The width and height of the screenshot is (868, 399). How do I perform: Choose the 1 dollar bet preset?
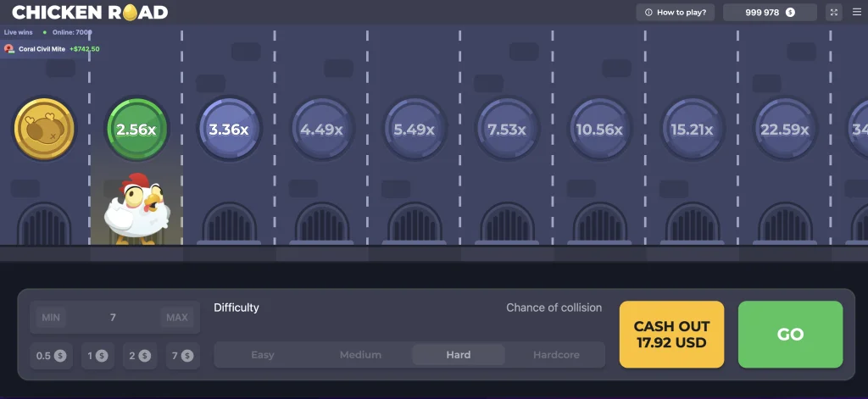click(x=98, y=356)
